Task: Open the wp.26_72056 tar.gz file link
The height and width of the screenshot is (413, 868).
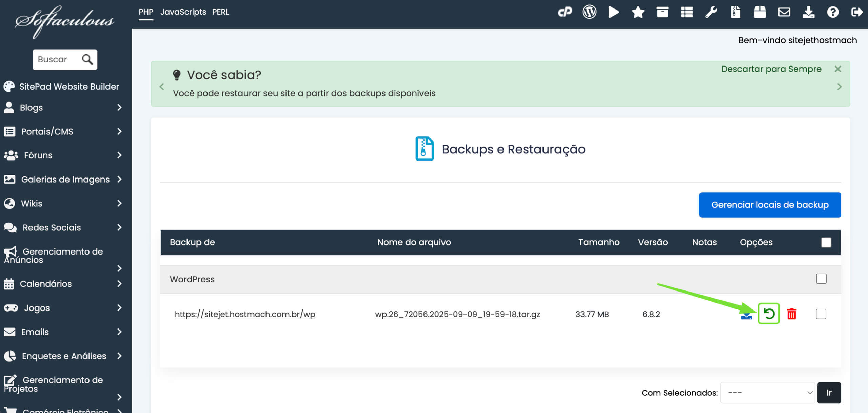Action: pyautogui.click(x=457, y=314)
